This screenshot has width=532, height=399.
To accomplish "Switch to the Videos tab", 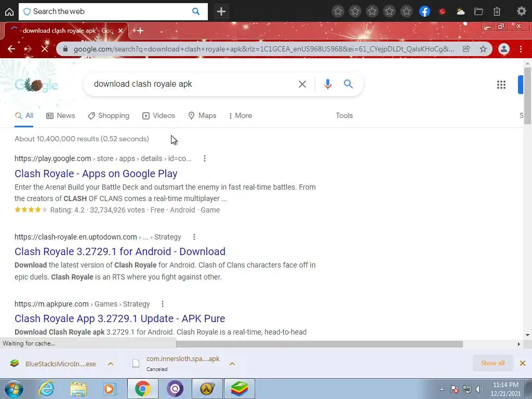I will coord(159,116).
